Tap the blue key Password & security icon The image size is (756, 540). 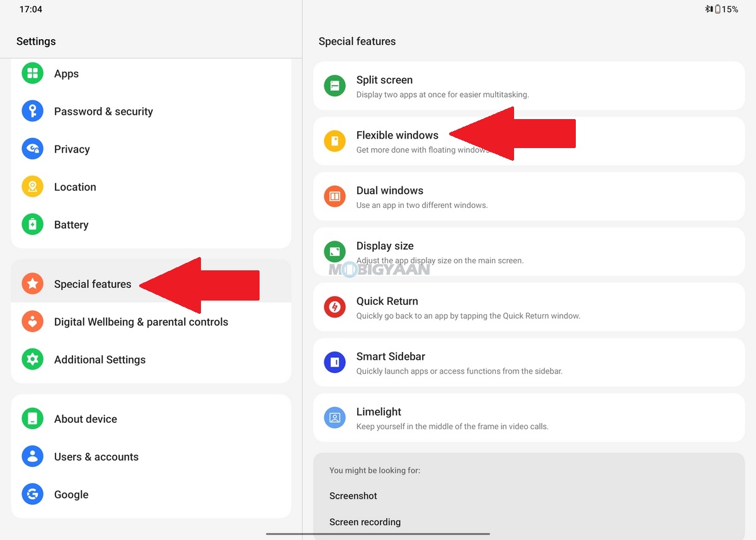tap(33, 112)
